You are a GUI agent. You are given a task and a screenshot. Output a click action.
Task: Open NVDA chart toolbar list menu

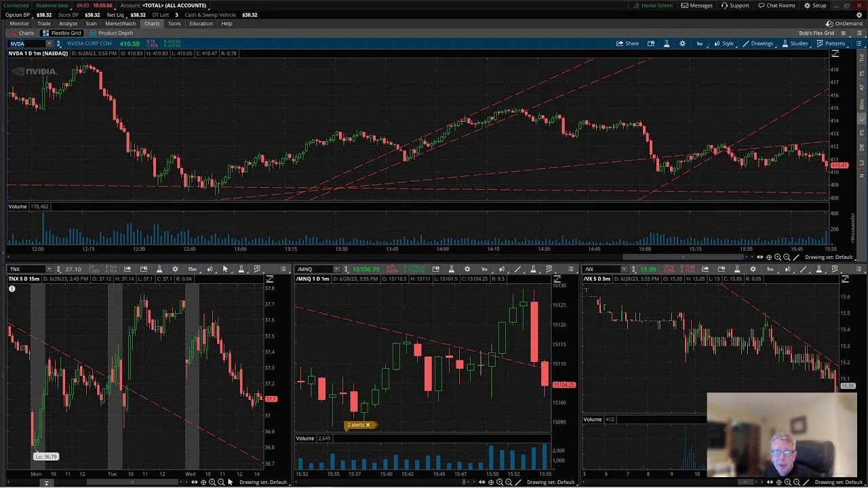[859, 43]
